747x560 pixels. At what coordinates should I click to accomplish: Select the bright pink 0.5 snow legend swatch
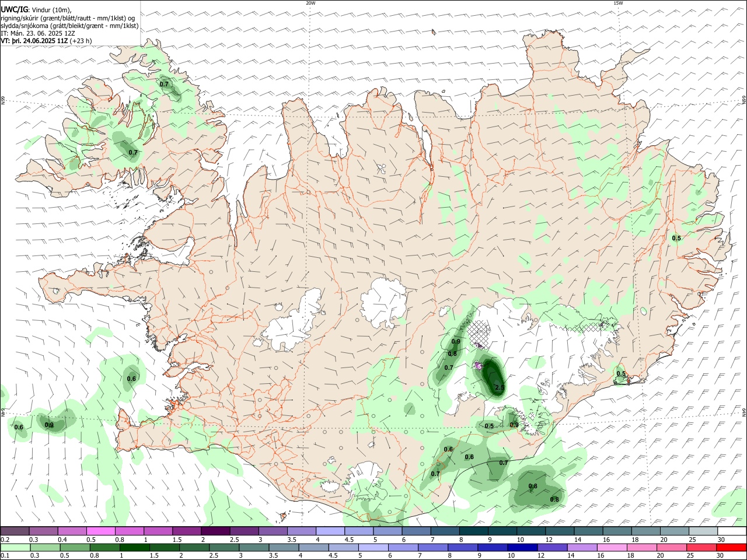100,531
